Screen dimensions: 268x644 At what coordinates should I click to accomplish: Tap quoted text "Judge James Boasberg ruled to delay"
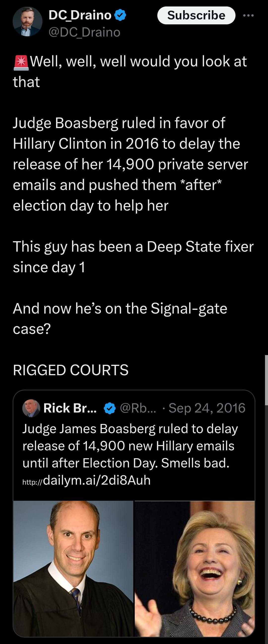tap(130, 429)
